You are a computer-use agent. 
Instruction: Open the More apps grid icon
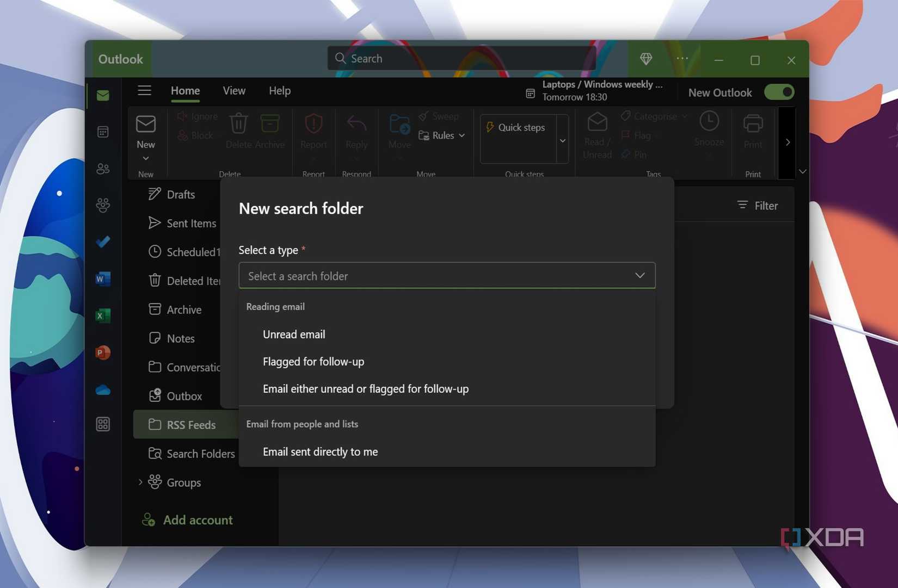(x=103, y=424)
